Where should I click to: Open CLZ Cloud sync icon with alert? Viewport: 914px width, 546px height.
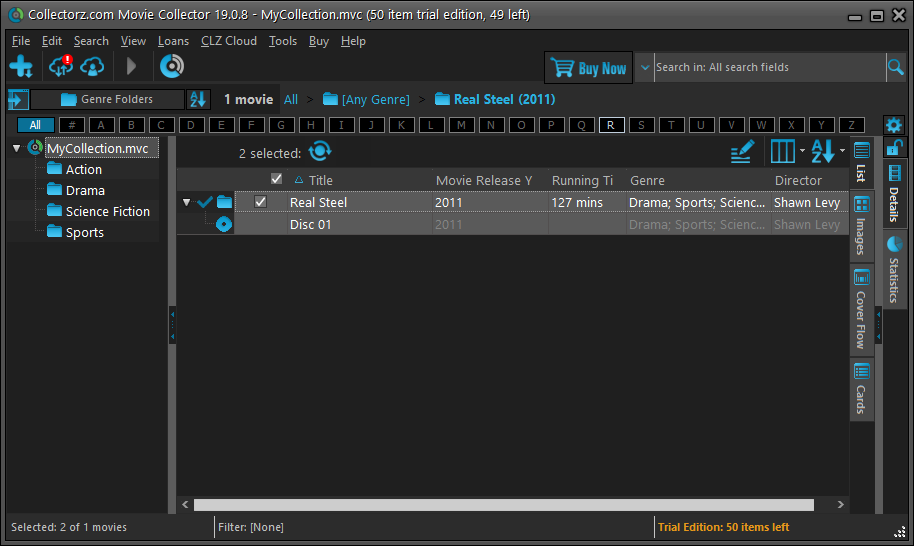tap(61, 66)
